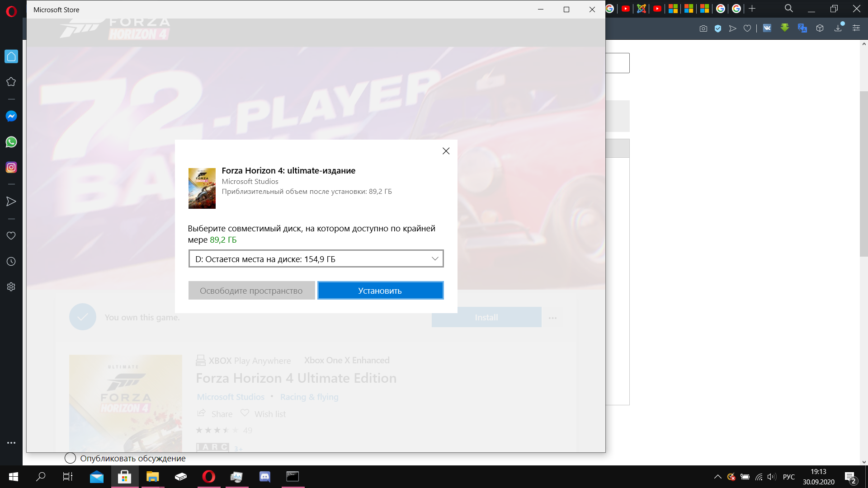Open the Microsoft Studios publisher link

coord(231,397)
